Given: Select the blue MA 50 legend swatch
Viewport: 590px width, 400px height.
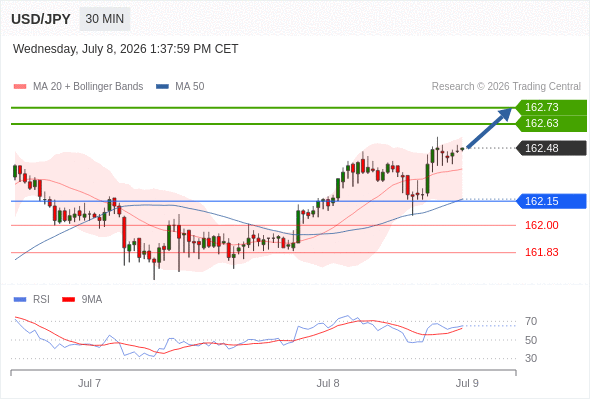Looking at the screenshot, I should click(x=163, y=87).
